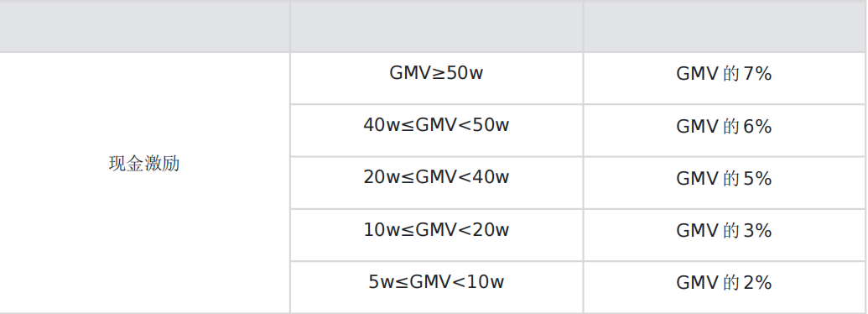Click the empty header above GMV 的 7%
868x314 pixels.
[724, 27]
